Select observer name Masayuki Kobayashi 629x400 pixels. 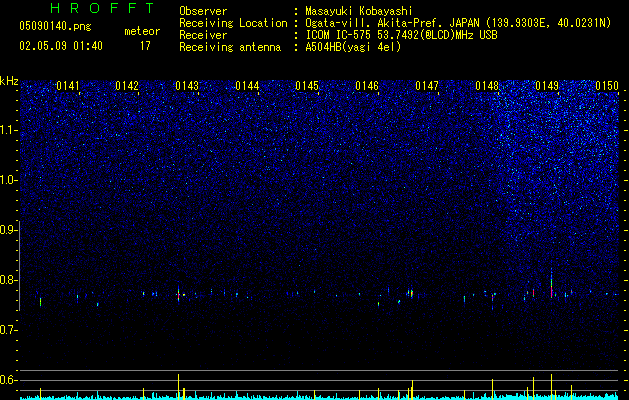(x=359, y=11)
